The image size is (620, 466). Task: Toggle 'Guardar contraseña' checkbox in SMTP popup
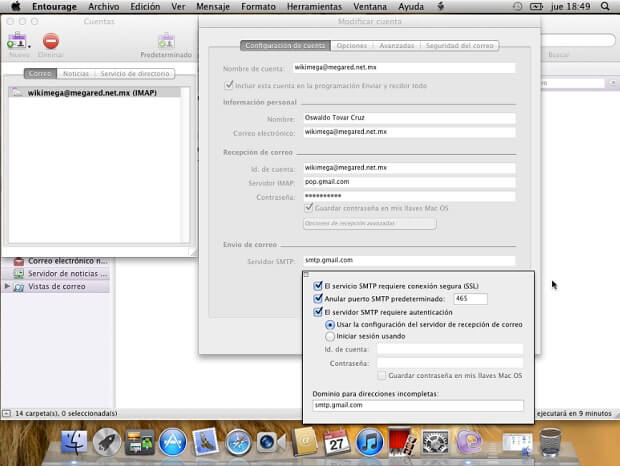tap(382, 375)
